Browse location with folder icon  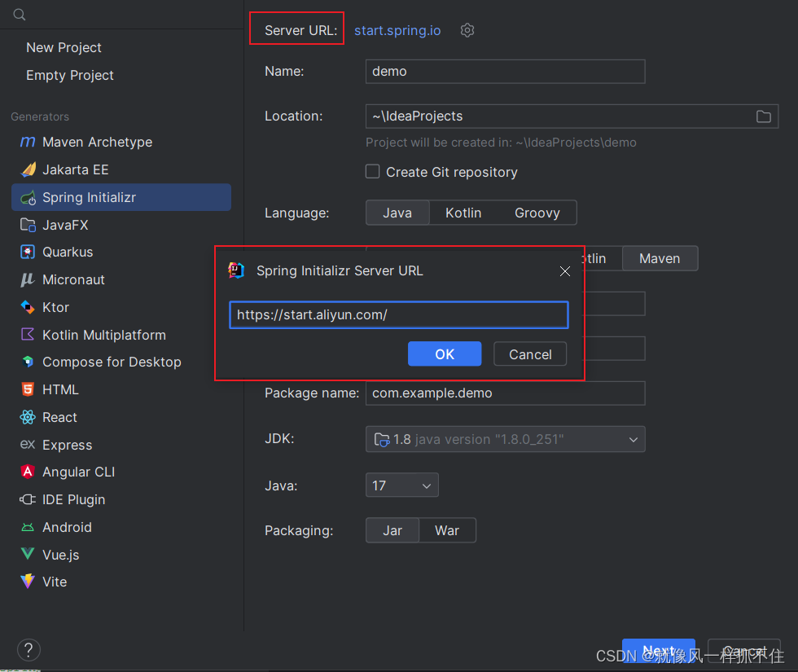764,116
